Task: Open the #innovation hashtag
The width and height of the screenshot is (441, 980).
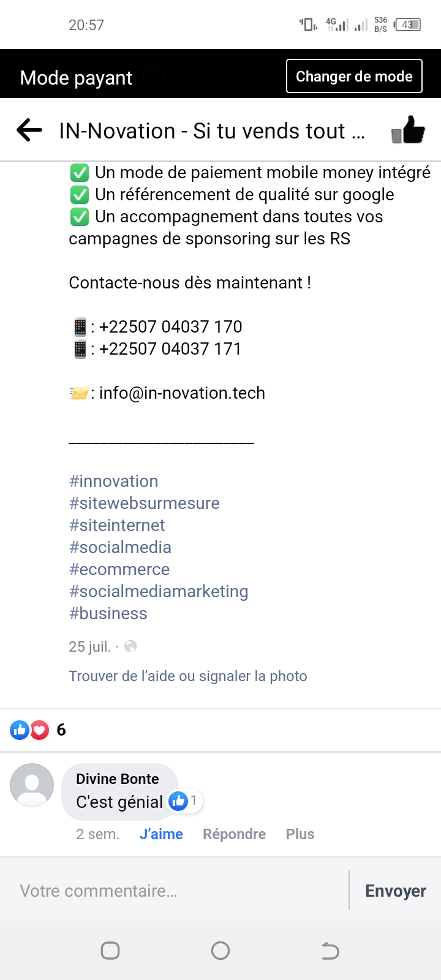Action: click(114, 481)
